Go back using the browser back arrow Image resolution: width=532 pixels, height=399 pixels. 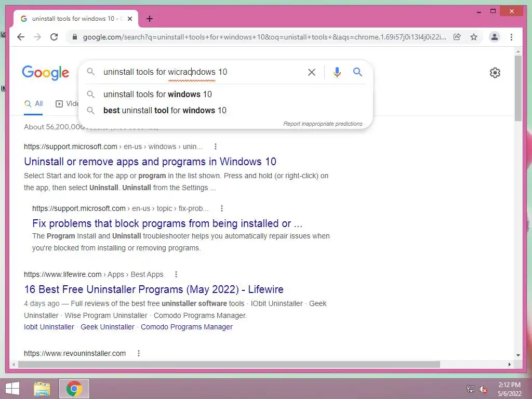21,37
